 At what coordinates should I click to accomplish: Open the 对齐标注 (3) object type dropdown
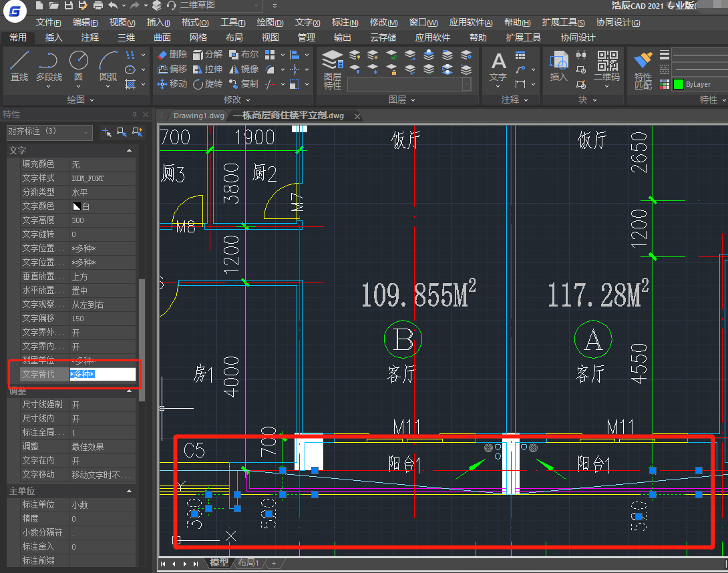[49, 132]
